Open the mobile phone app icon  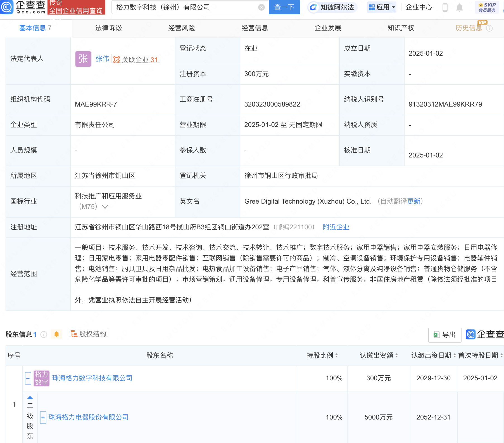(445, 7)
